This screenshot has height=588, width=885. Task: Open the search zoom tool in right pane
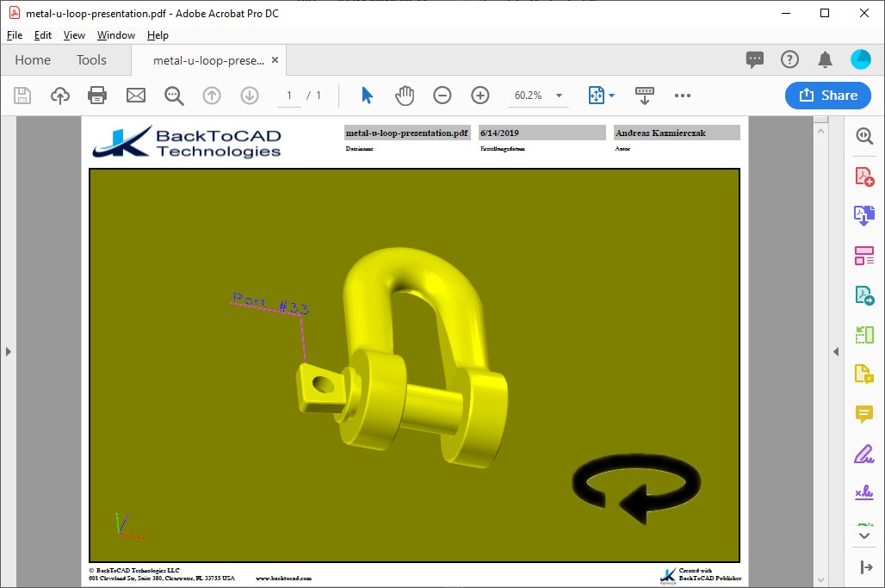[x=864, y=136]
